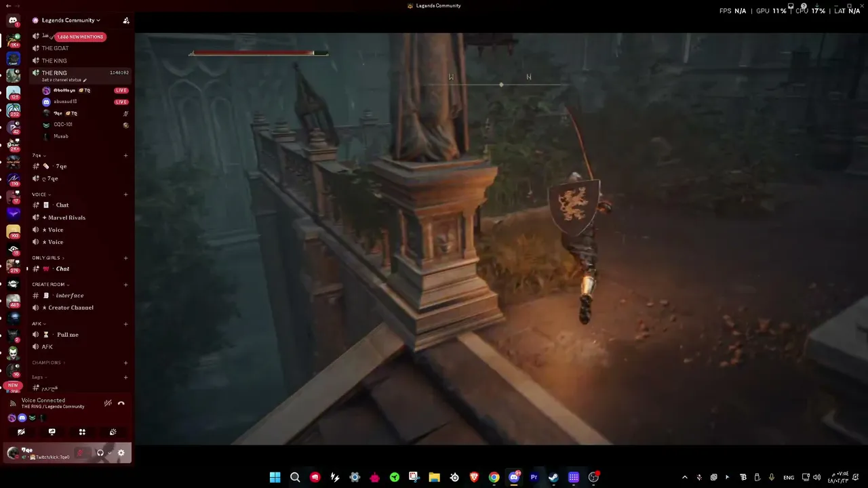Open the invite people icon beside Legends Community
Image resolution: width=868 pixels, height=488 pixels.
pos(126,20)
